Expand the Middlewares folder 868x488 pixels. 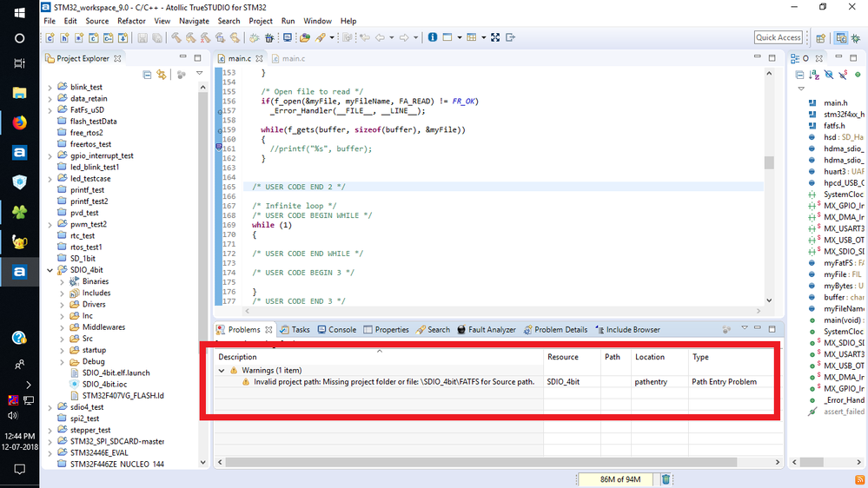tap(62, 327)
